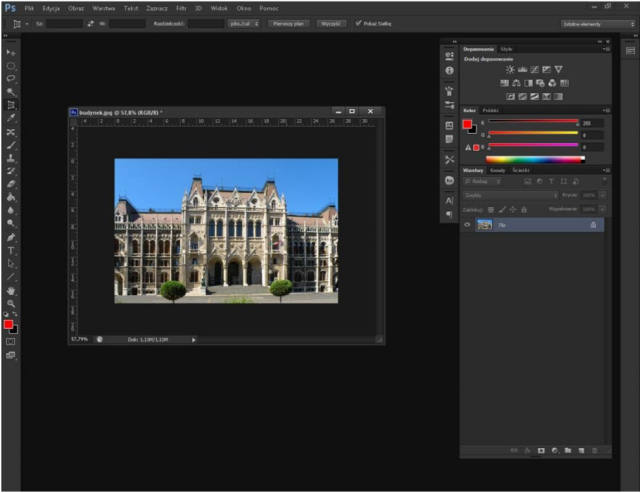
Task: Select the Eyedropper tool
Action: point(11,118)
